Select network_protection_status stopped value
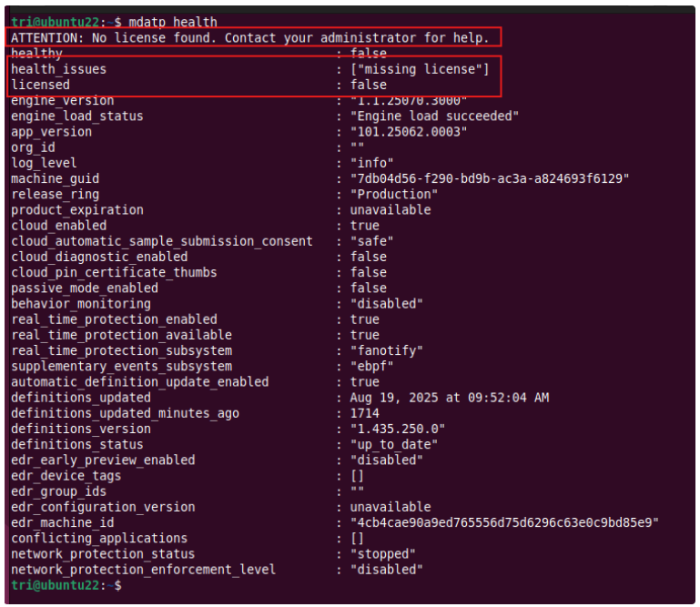Image resolution: width=700 pixels, height=607 pixels. coord(383,554)
